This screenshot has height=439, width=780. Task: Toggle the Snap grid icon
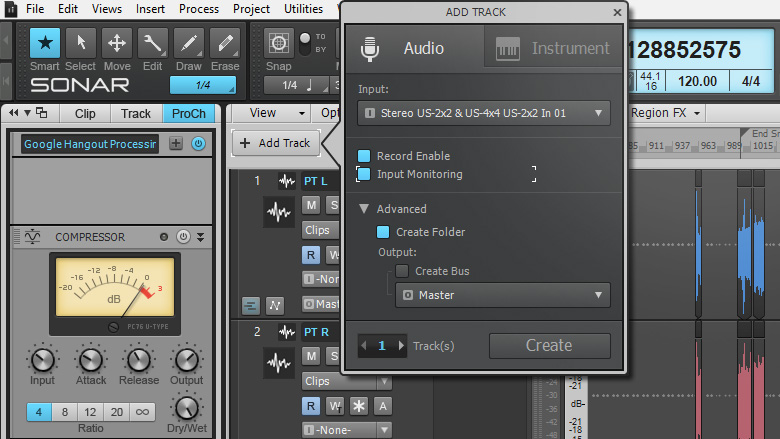pos(279,43)
